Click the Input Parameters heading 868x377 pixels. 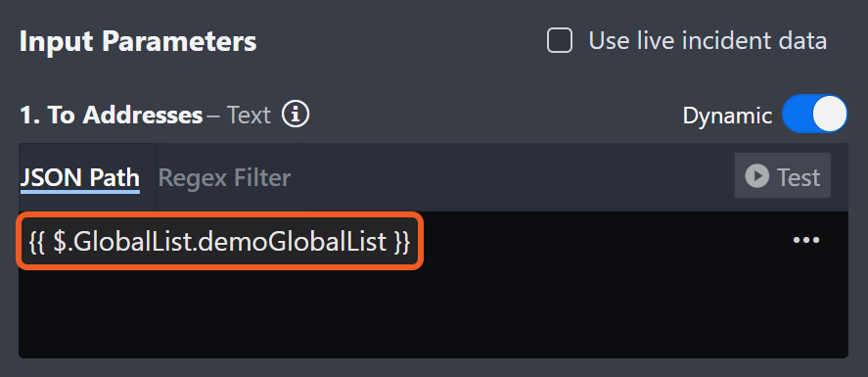pos(138,41)
